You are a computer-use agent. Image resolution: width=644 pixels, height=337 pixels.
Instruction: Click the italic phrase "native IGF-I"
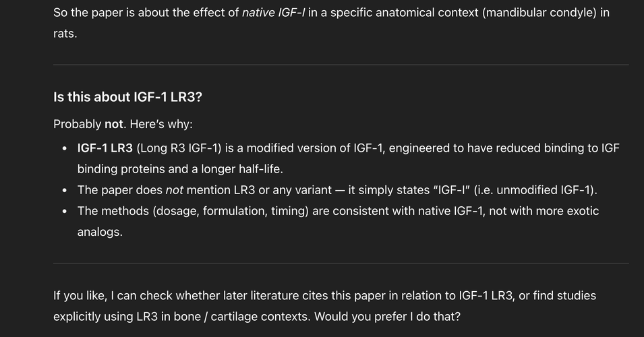[x=274, y=13]
